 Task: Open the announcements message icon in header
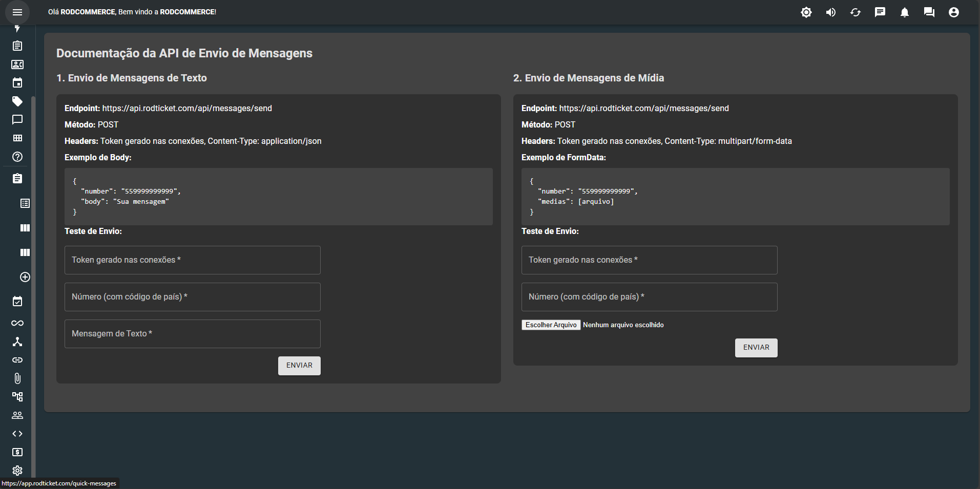(x=880, y=12)
